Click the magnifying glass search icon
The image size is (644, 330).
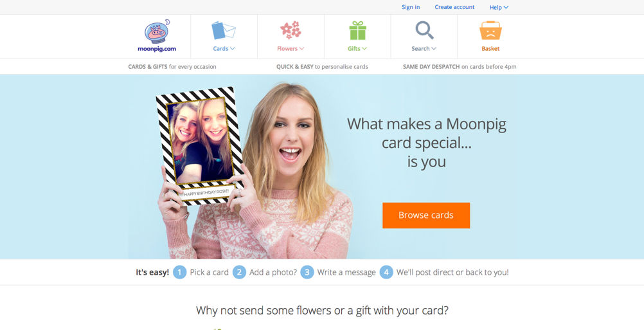(x=424, y=30)
